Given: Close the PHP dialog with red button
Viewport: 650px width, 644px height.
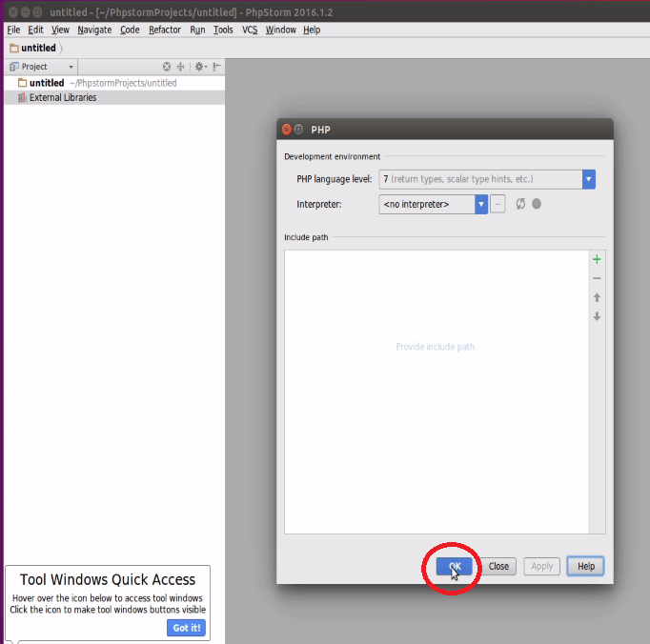Looking at the screenshot, I should pyautogui.click(x=286, y=130).
